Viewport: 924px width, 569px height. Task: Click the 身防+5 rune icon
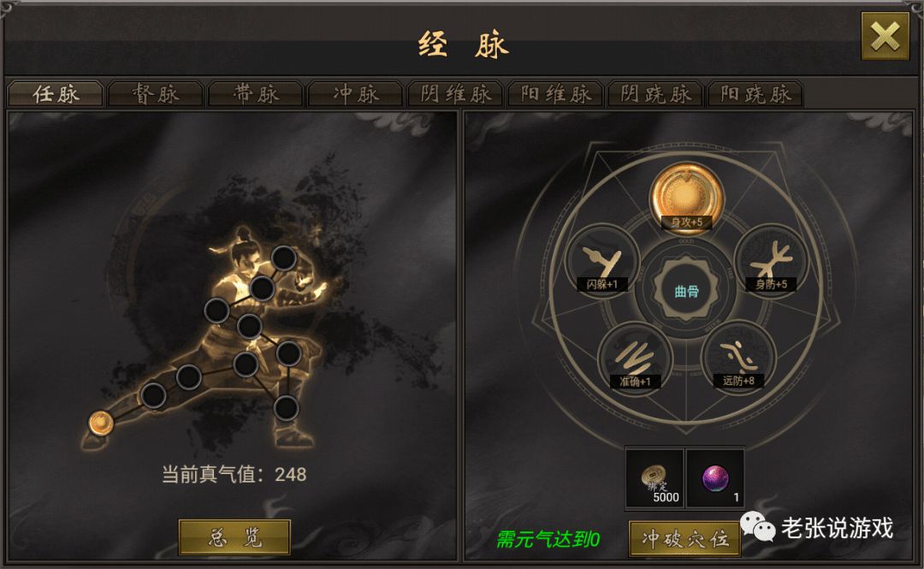click(x=772, y=263)
